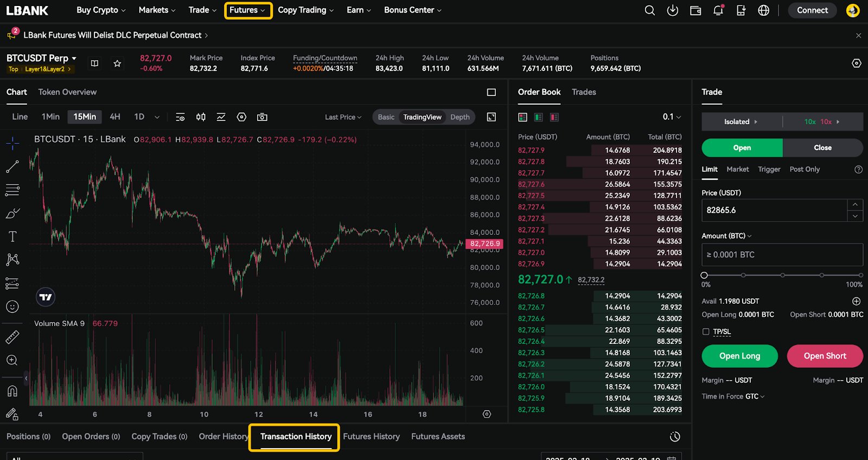Expand the Markets menu

(x=157, y=10)
